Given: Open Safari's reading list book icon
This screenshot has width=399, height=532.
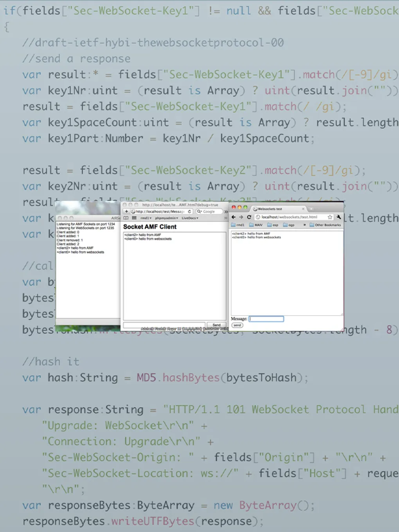Looking at the screenshot, I should (126, 218).
